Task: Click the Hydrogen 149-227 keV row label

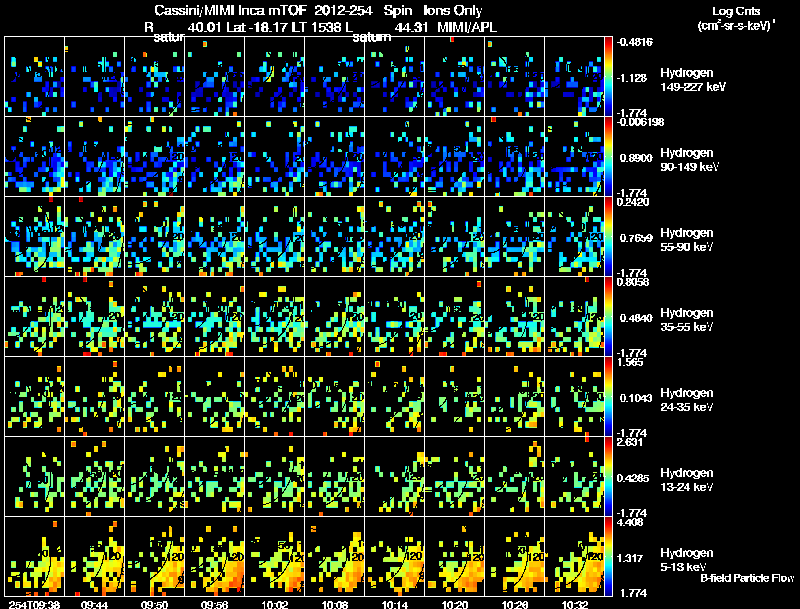Action: point(693,80)
